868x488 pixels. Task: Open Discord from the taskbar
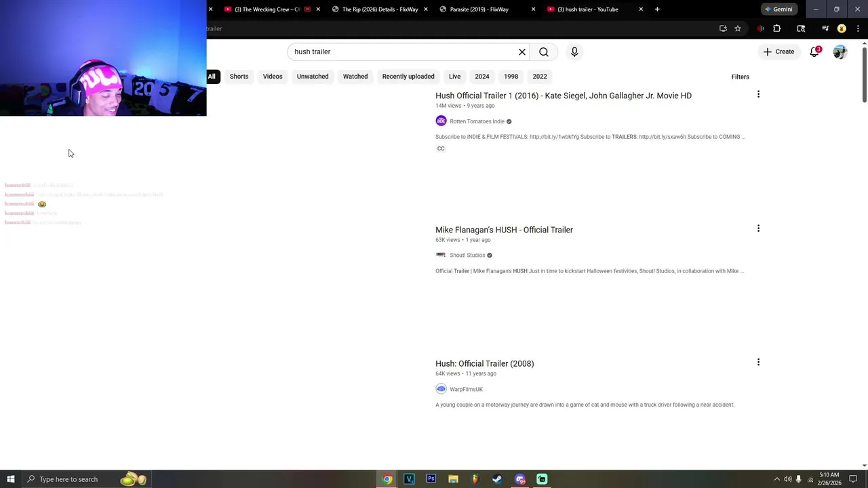tap(520, 479)
